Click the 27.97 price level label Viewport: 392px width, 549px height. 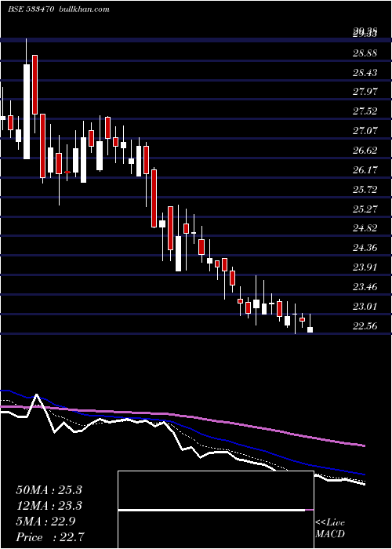(x=365, y=92)
